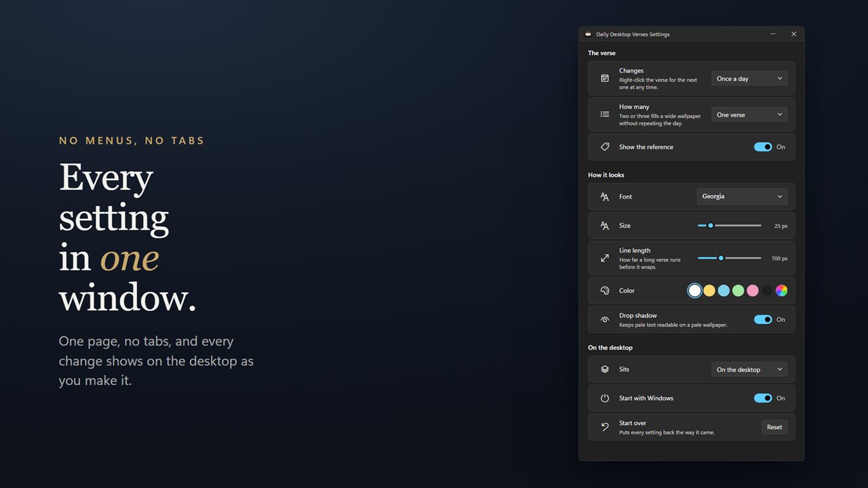This screenshot has height=488, width=868.
Task: Click the layers icon beside Sits
Action: tap(605, 369)
